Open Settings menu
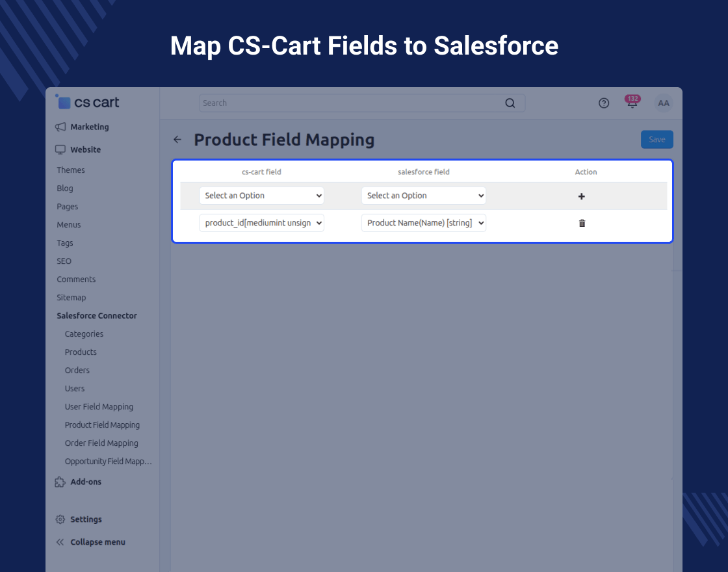The width and height of the screenshot is (728, 572). (86, 519)
